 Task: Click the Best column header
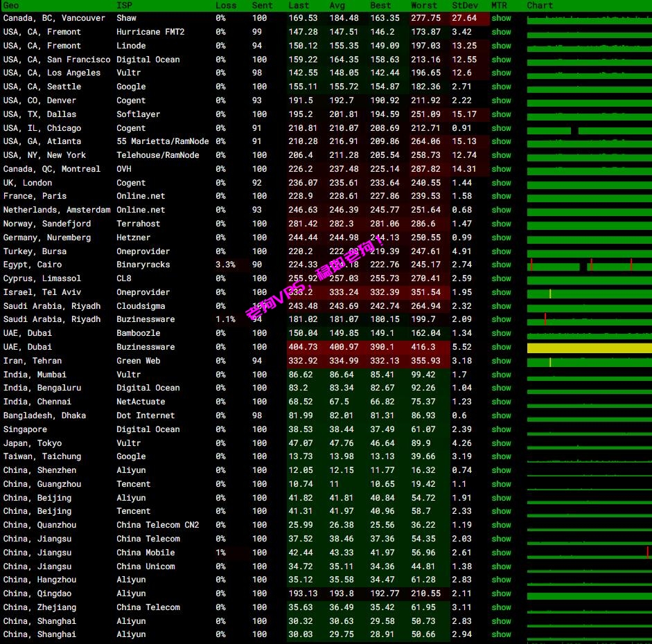tap(380, 6)
